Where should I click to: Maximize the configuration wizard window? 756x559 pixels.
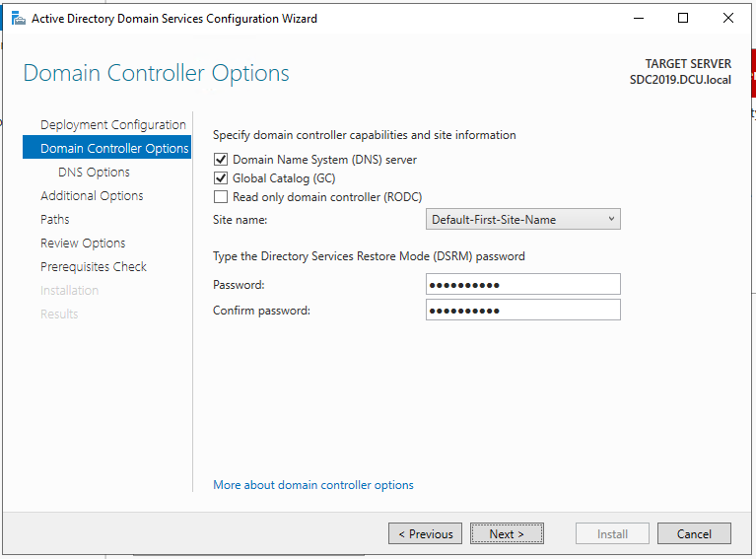pos(683,19)
